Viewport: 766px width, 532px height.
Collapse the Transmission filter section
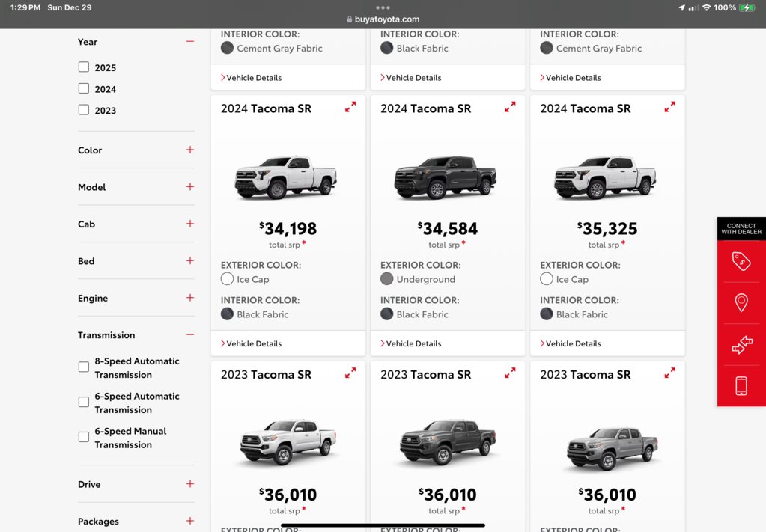coord(190,334)
